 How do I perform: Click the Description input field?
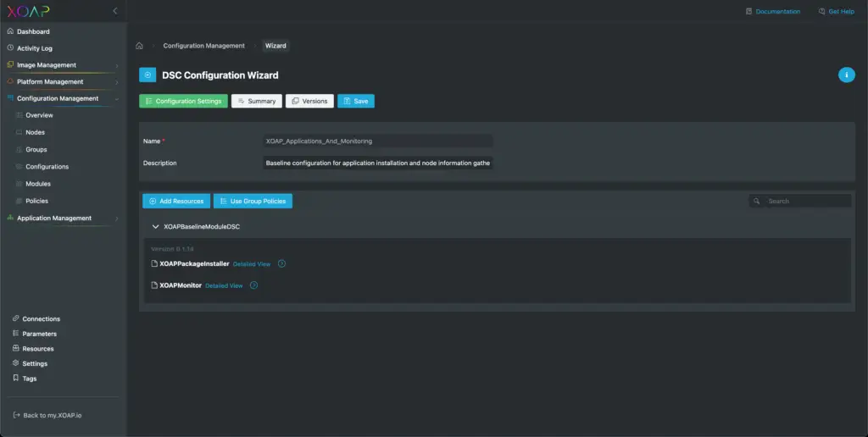point(377,163)
